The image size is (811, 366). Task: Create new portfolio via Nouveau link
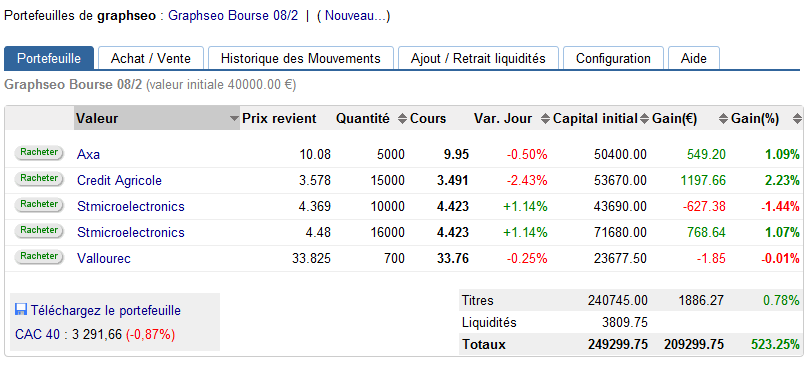[354, 16]
